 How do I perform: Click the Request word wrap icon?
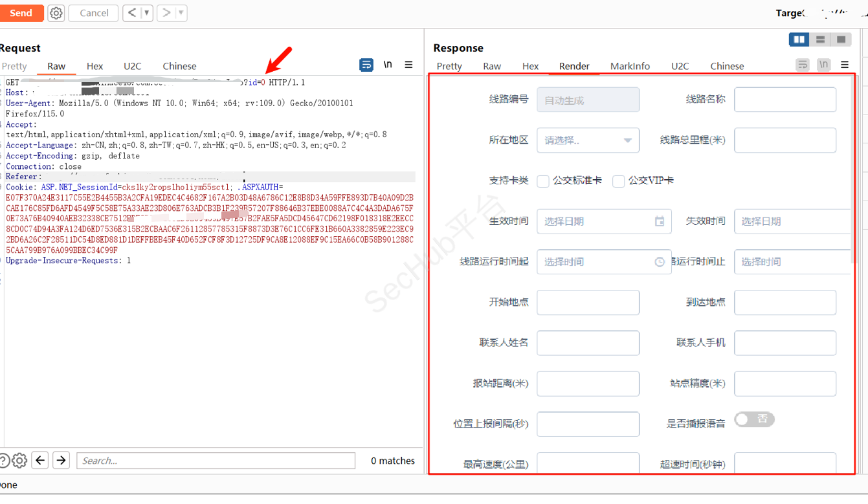point(366,65)
